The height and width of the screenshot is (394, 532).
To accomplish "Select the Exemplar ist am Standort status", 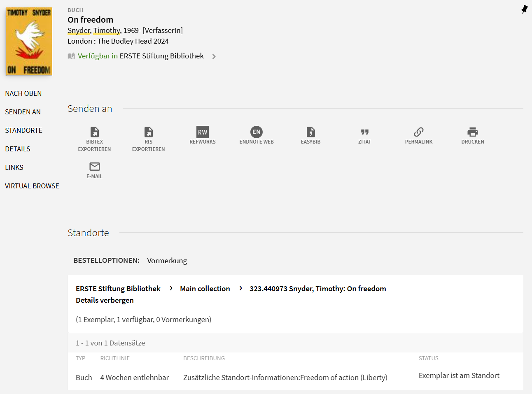I will 459,375.
